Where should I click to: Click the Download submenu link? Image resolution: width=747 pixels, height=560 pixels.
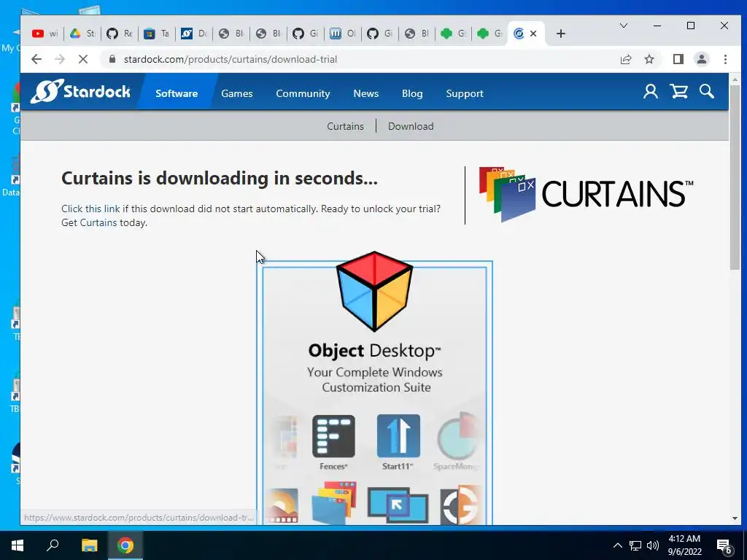pyautogui.click(x=411, y=126)
